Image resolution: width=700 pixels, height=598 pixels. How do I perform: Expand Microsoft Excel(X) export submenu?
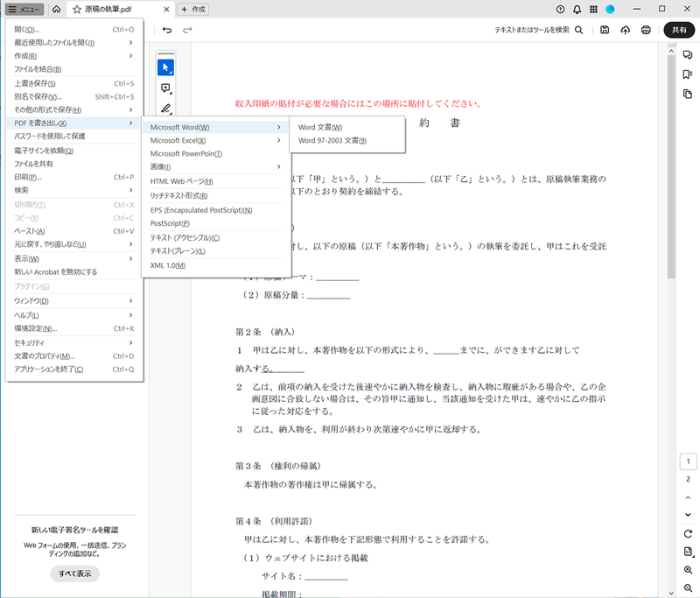216,140
